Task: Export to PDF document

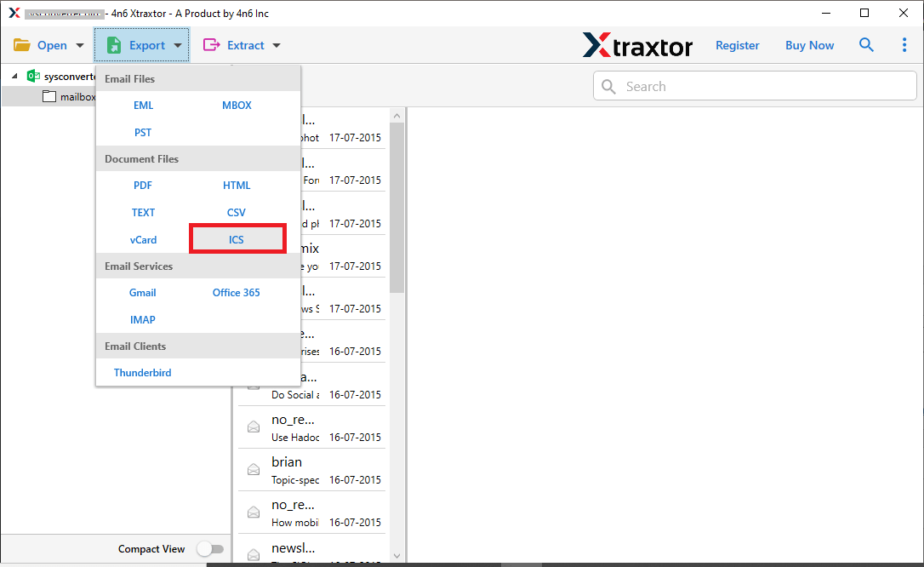Action: coord(143,185)
